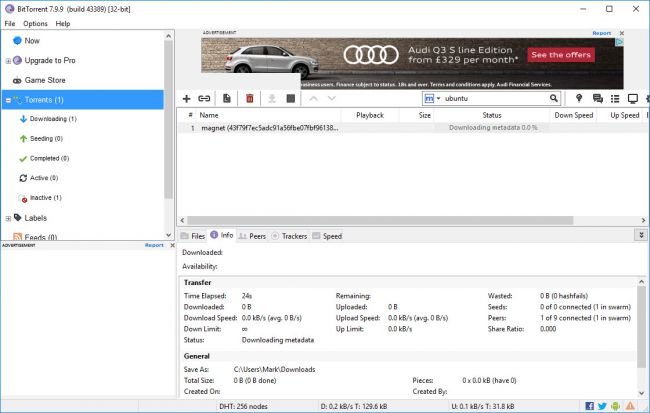Expand the Labels tree node
This screenshot has height=413, width=650.
[x=9, y=218]
